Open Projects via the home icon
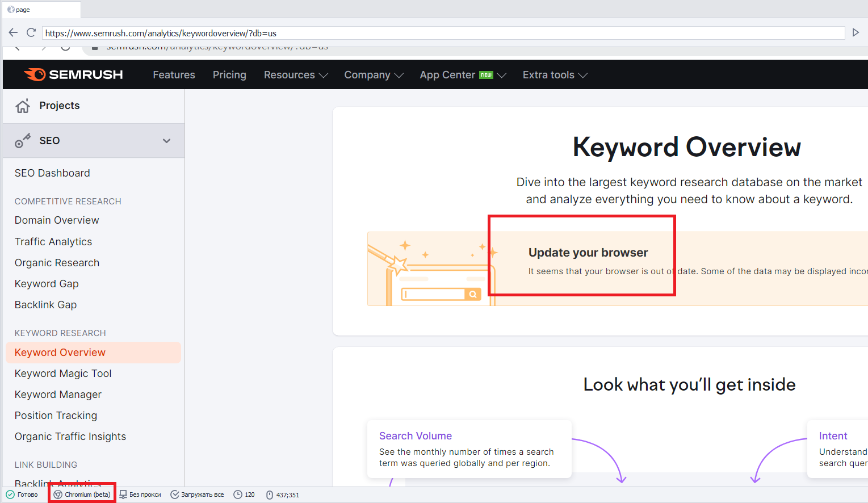 pos(23,106)
